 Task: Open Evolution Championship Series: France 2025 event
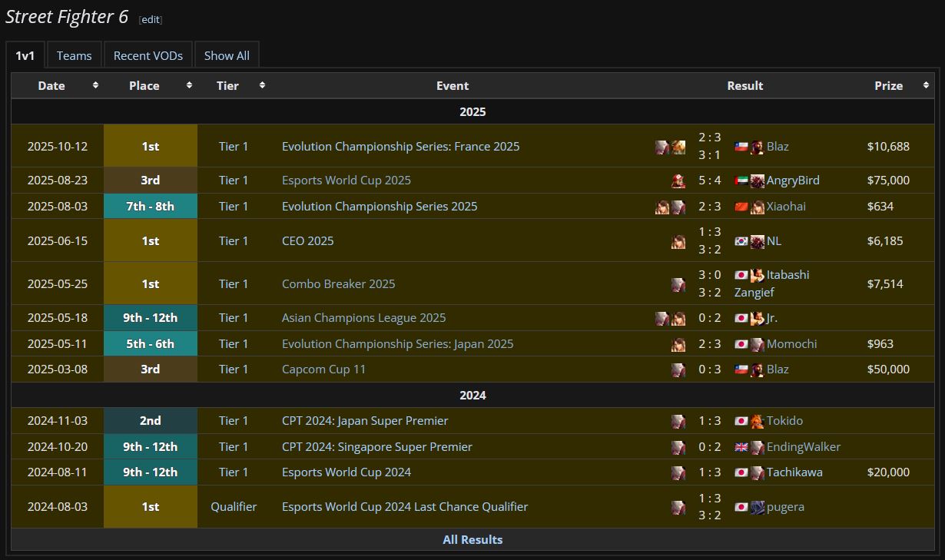(x=401, y=146)
